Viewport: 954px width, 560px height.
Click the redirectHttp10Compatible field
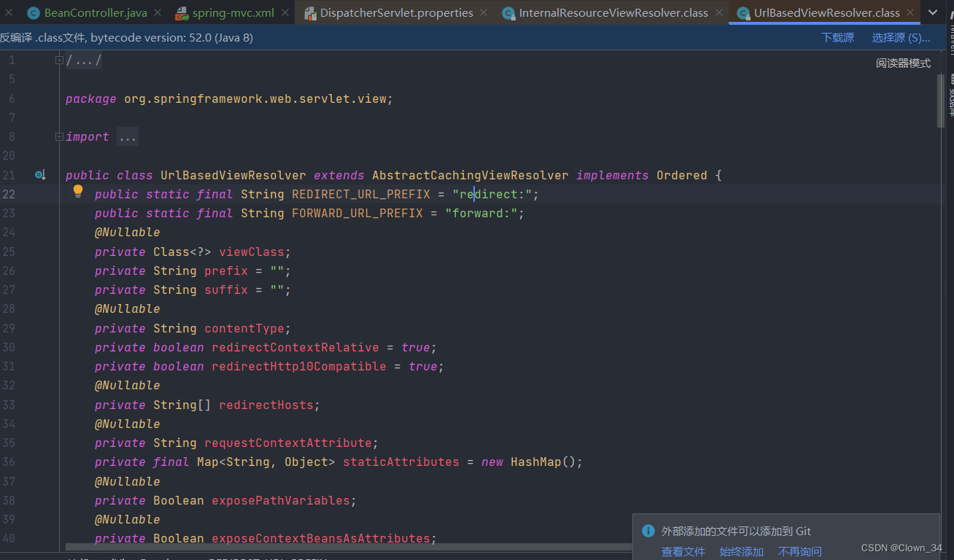pos(299,366)
